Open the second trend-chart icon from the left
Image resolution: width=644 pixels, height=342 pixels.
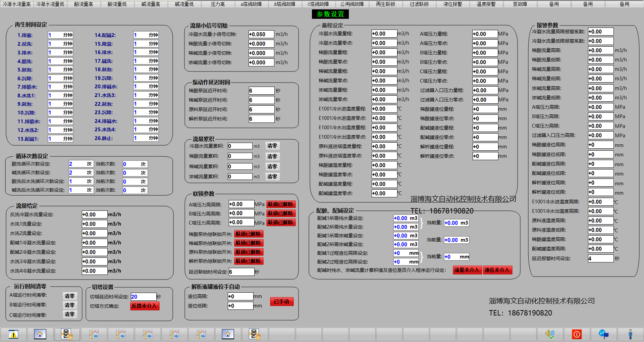point(120,334)
